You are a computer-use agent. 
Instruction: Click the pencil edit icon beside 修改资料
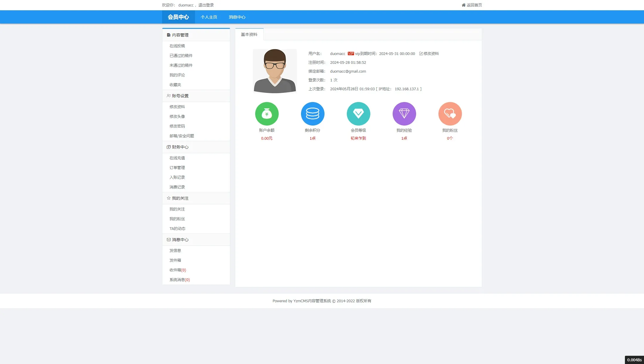(421, 54)
